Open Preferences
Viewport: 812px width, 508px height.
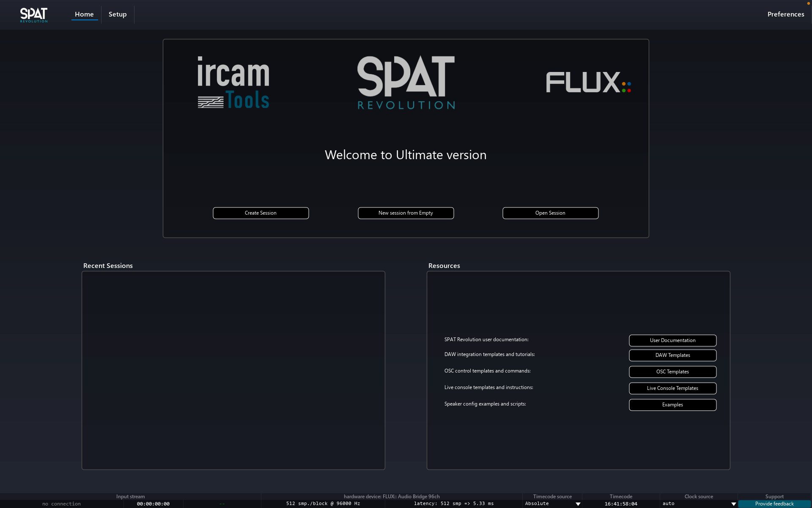[x=785, y=14]
